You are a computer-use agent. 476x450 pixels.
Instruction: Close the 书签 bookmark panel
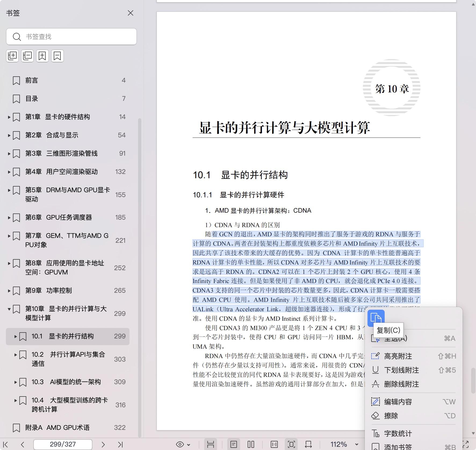click(131, 13)
